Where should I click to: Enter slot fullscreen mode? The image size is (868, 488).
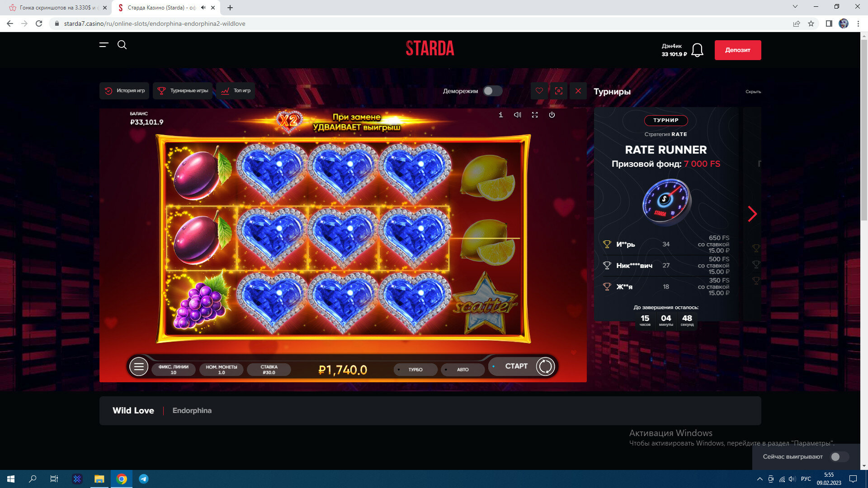pyautogui.click(x=535, y=115)
